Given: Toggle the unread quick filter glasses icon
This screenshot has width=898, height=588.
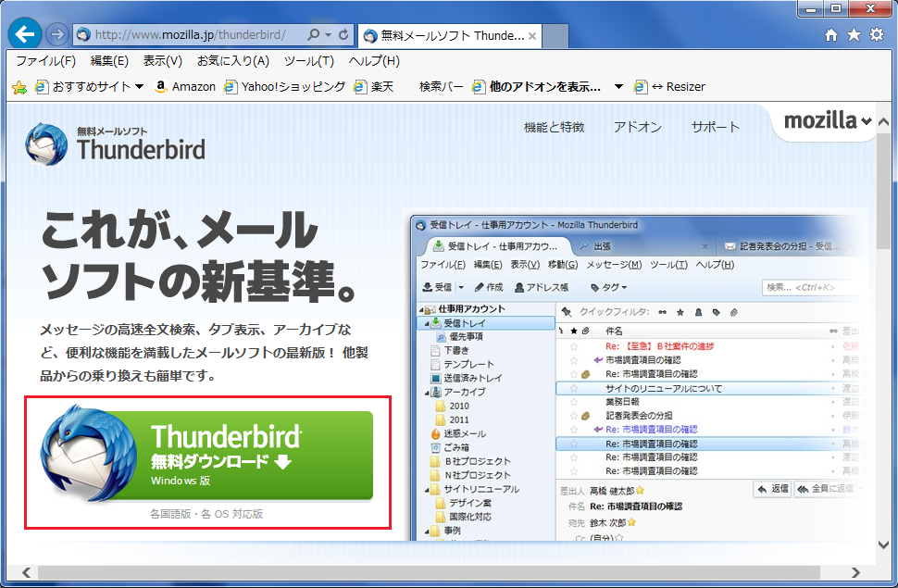Looking at the screenshot, I should (x=663, y=312).
